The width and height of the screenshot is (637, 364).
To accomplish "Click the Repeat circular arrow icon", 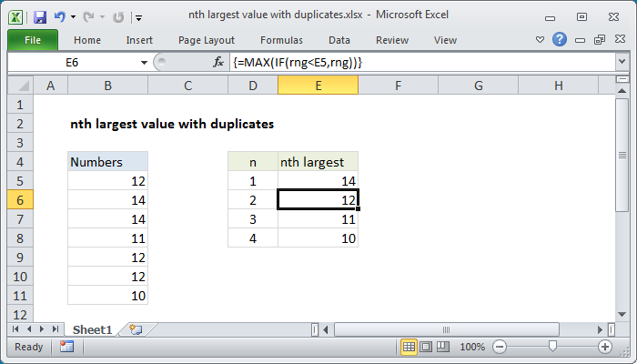I will (x=118, y=17).
